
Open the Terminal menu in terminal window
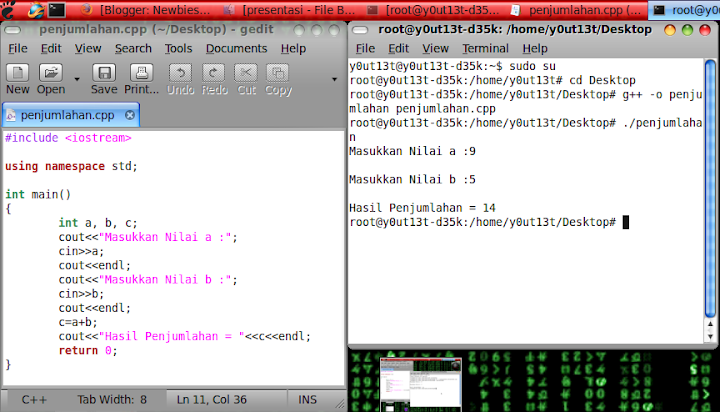[485, 48]
